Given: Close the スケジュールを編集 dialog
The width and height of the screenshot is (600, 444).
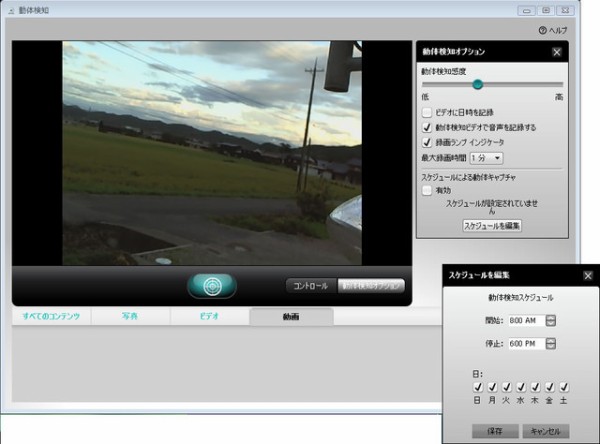Looking at the screenshot, I should click(x=588, y=275).
